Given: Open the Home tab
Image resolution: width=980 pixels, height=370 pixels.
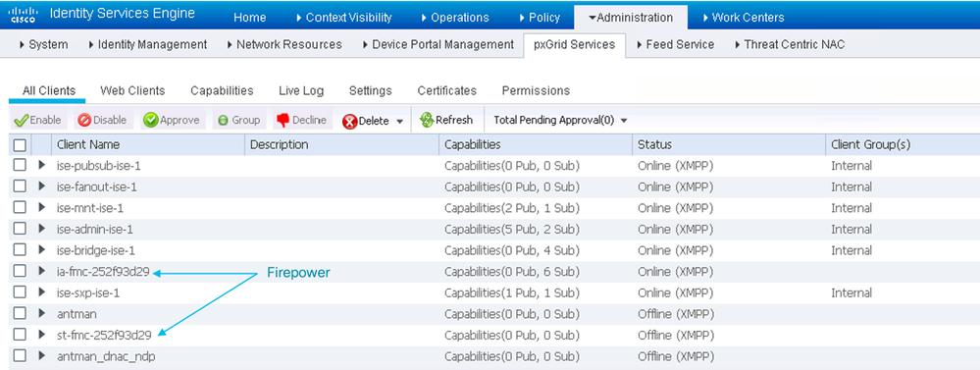Looking at the screenshot, I should [x=249, y=18].
